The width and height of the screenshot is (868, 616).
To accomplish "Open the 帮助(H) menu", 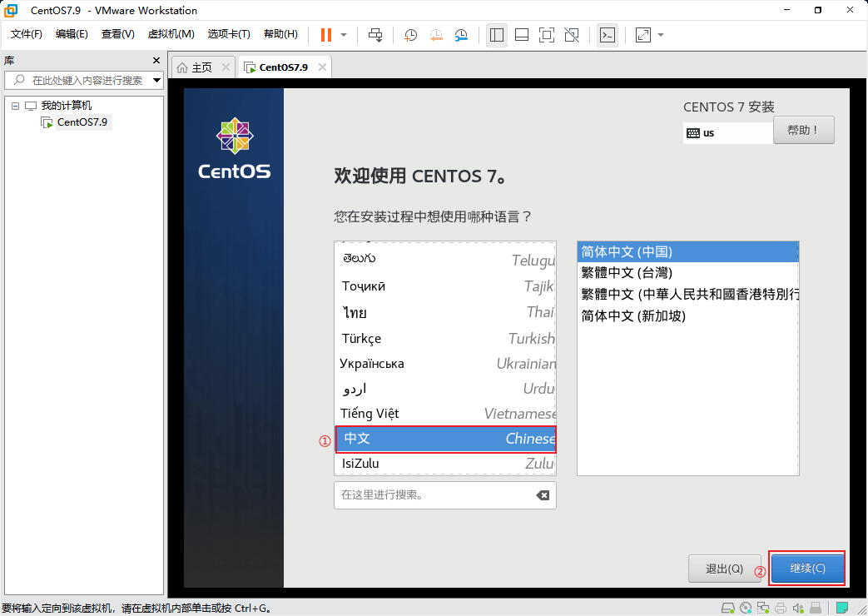I will pos(280,34).
